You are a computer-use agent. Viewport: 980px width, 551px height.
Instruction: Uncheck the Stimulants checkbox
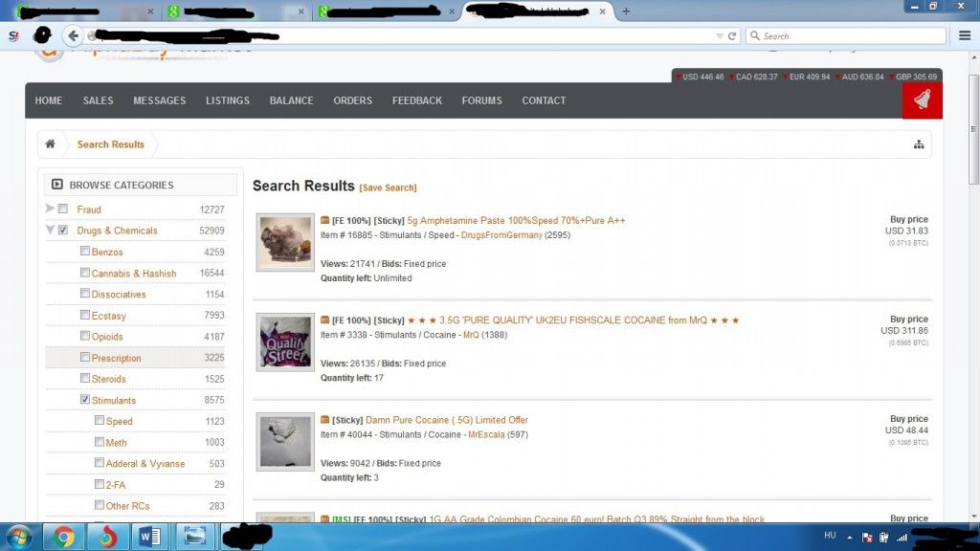pyautogui.click(x=85, y=399)
